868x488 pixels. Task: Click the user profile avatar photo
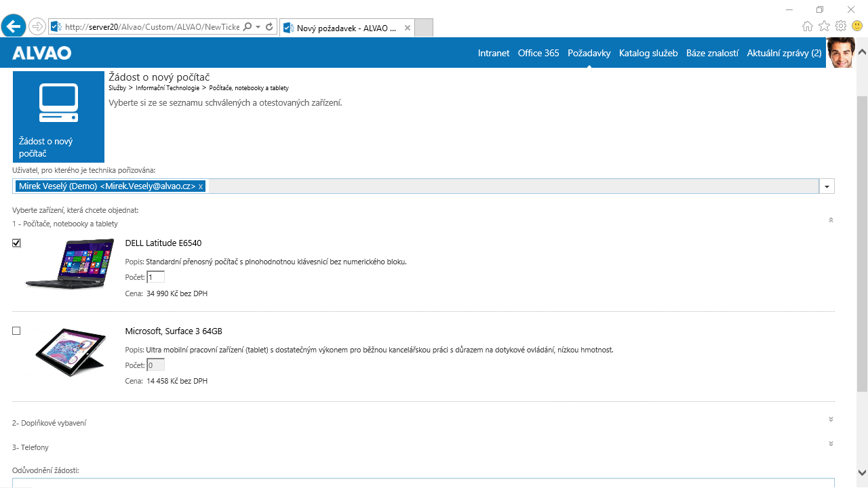click(x=840, y=53)
